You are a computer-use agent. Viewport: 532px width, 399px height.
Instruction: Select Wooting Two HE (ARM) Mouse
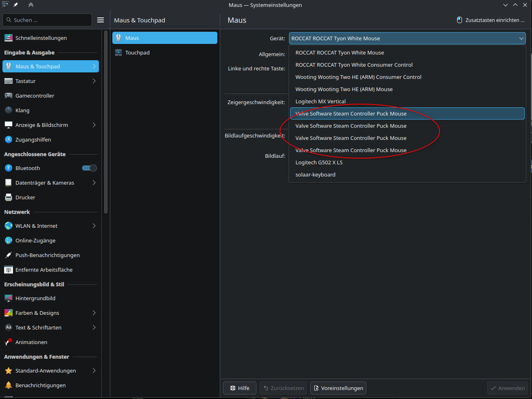407,89
